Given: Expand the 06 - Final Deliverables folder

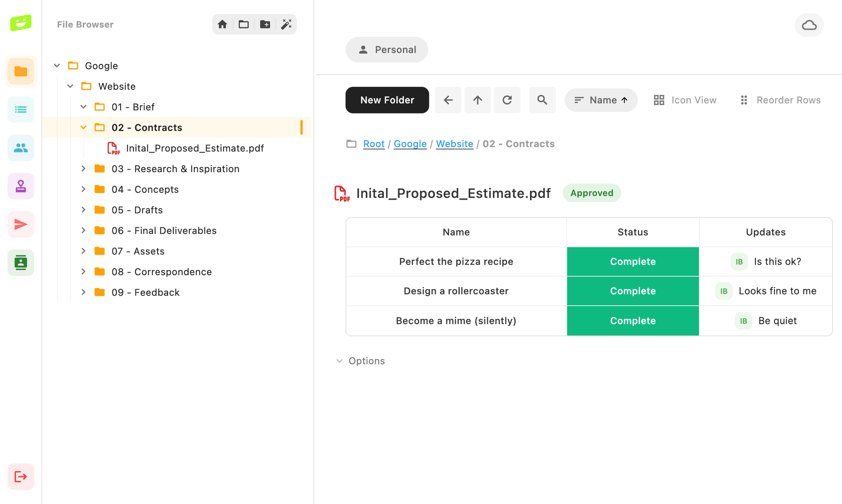Looking at the screenshot, I should coord(83,230).
